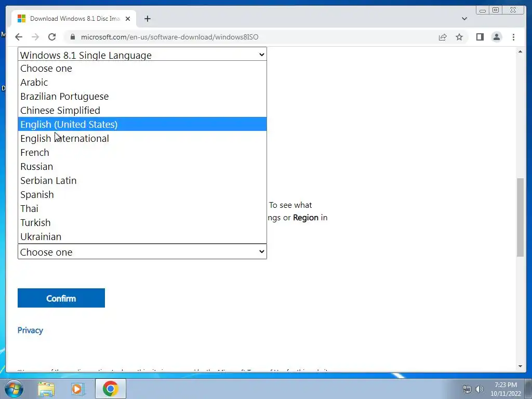The width and height of the screenshot is (532, 399).
Task: Open the taskbar clock and date
Action: 506,389
